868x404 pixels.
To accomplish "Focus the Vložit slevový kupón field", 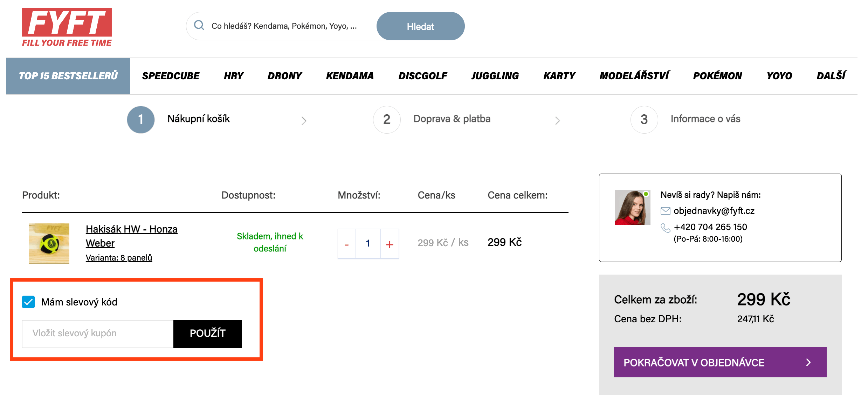I will pyautogui.click(x=98, y=334).
